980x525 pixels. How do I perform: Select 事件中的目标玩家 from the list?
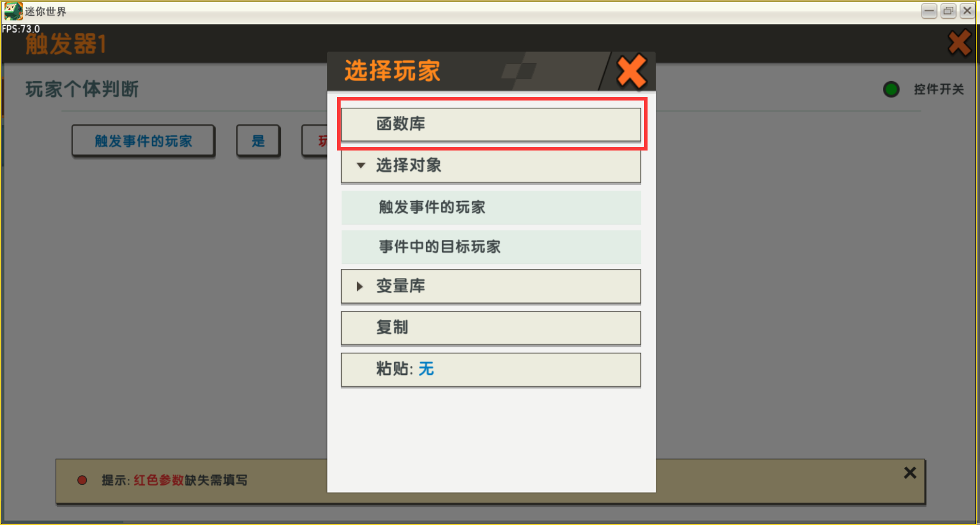coord(491,247)
